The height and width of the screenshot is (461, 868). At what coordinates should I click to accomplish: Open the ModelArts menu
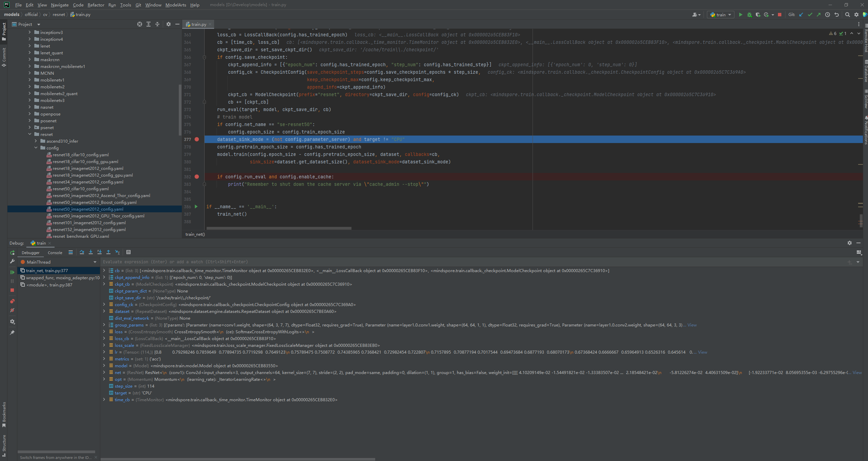[x=176, y=5]
